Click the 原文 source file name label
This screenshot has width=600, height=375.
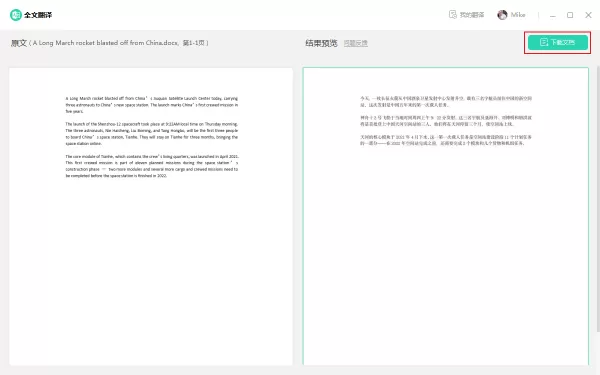[110, 43]
